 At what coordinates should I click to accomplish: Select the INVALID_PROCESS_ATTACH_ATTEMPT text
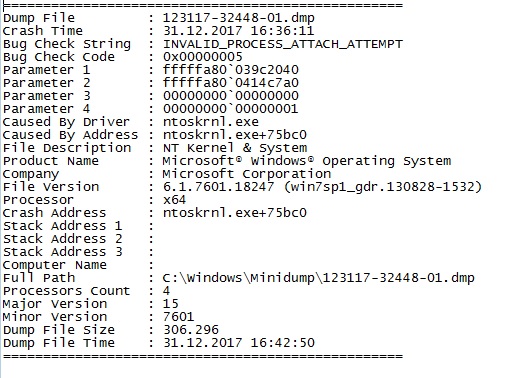(x=283, y=44)
